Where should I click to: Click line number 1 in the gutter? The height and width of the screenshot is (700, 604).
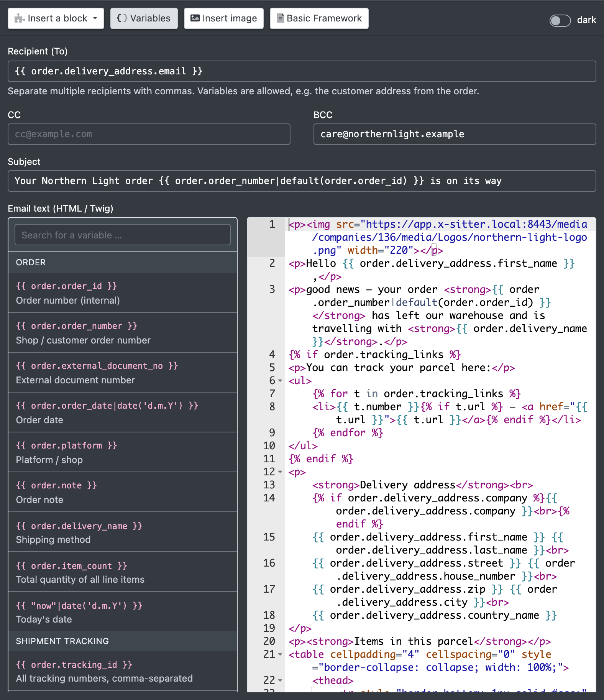coord(272,224)
